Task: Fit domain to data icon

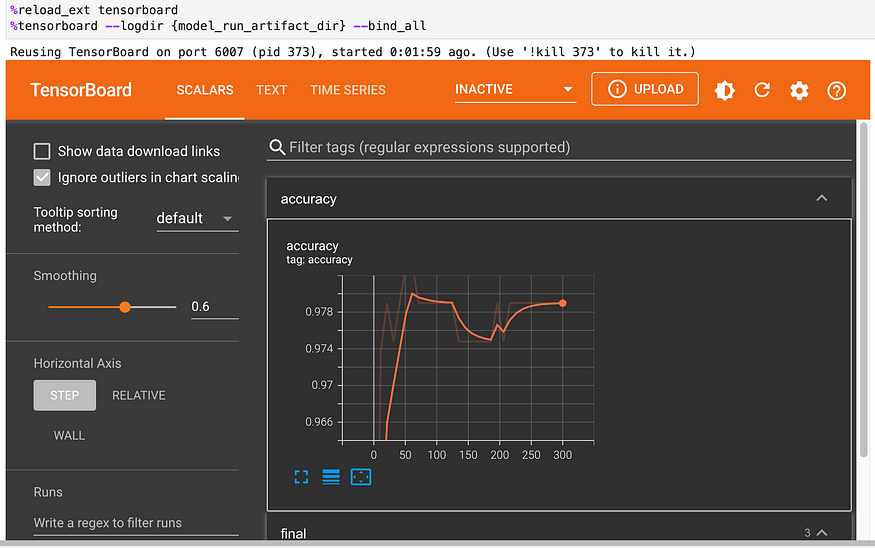Action: pyautogui.click(x=361, y=477)
